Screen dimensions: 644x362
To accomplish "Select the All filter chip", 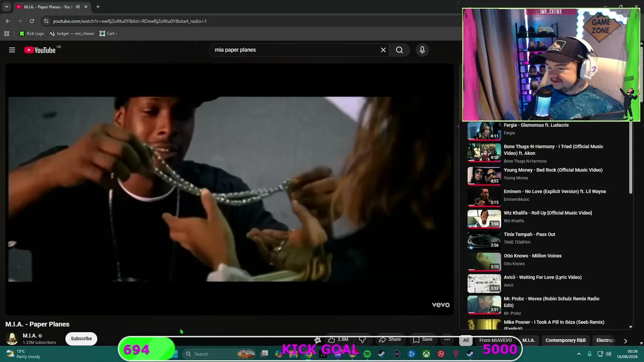I will coord(466,340).
